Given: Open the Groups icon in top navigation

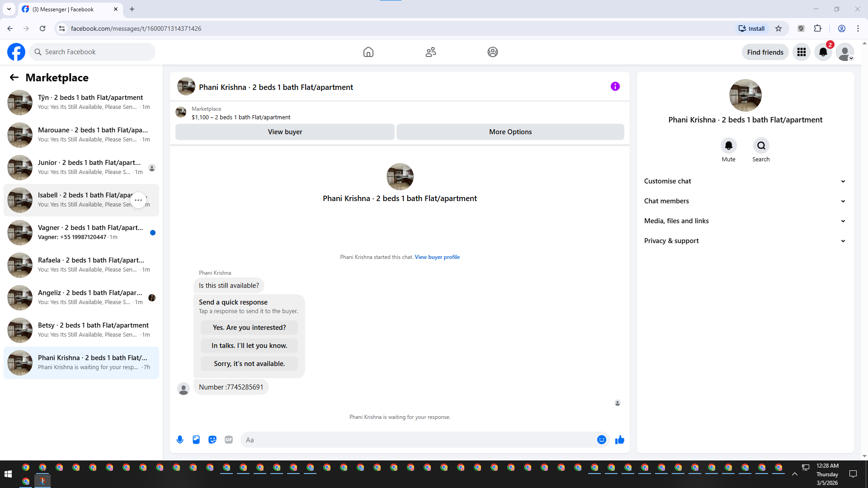Looking at the screenshot, I should coord(493,52).
